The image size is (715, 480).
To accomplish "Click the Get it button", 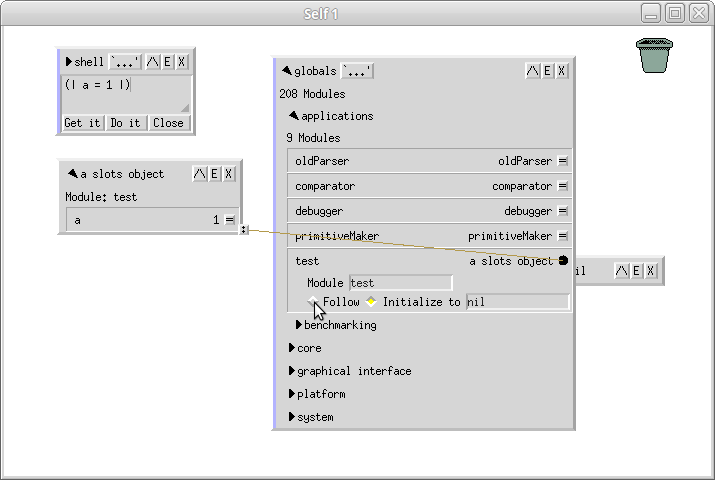I will click(83, 123).
